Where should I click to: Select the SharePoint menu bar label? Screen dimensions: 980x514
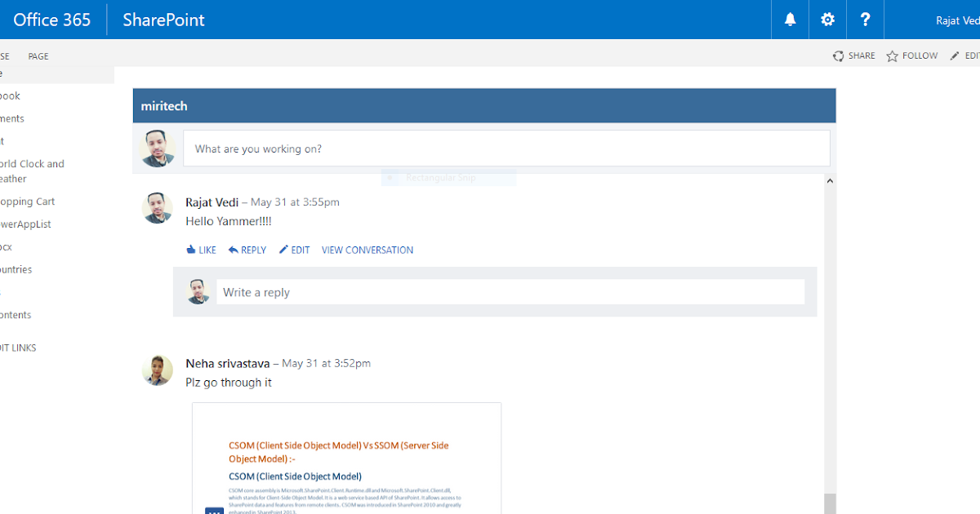(162, 20)
